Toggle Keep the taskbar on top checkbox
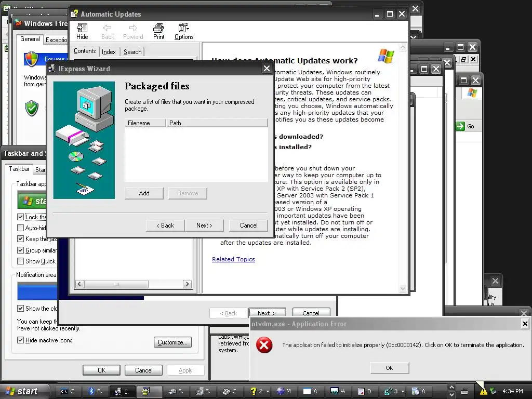 (20, 239)
